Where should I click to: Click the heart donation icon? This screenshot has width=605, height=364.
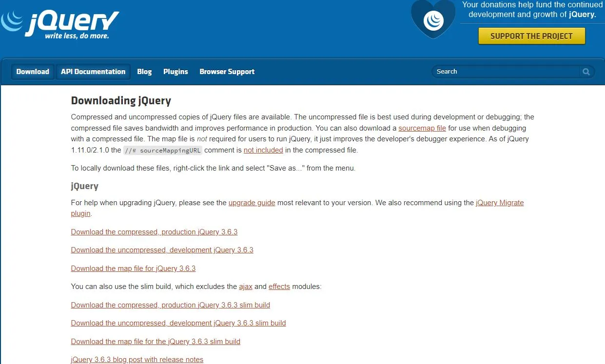tap(433, 20)
